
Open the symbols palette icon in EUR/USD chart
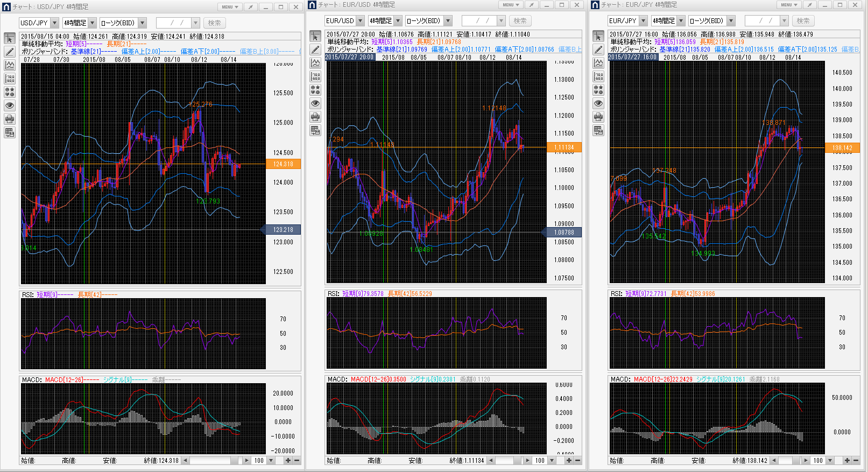click(315, 90)
